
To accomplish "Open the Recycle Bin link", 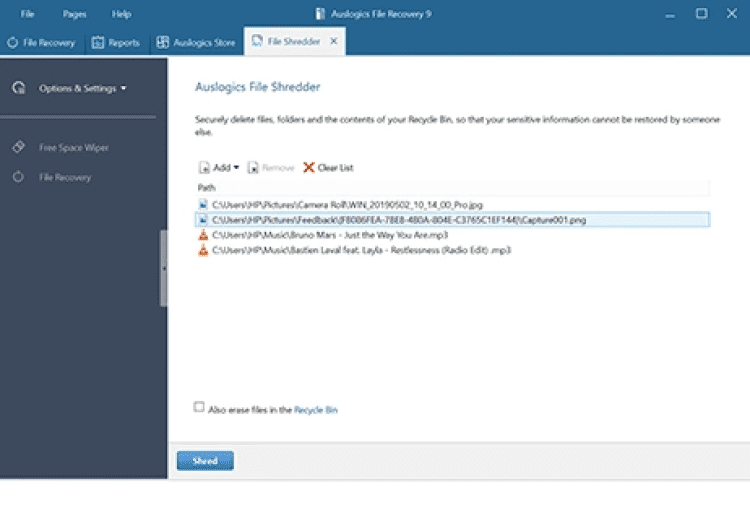I will coord(316,410).
